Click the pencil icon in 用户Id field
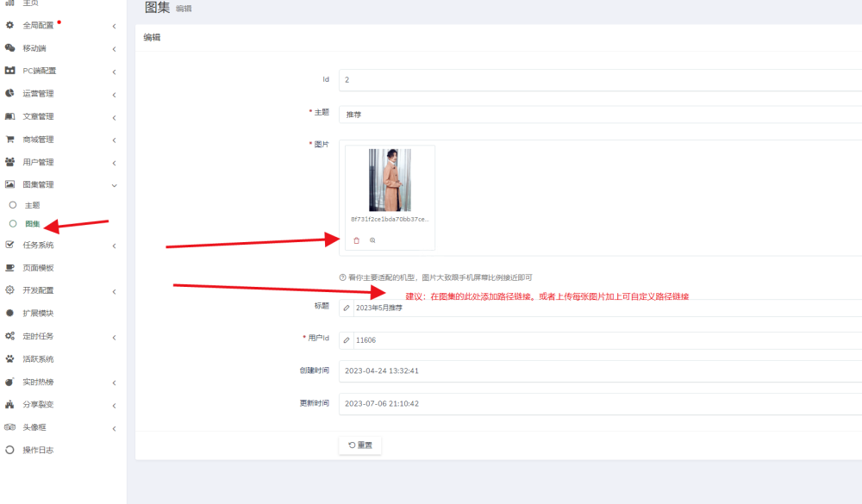The width and height of the screenshot is (862, 504). [x=347, y=340]
